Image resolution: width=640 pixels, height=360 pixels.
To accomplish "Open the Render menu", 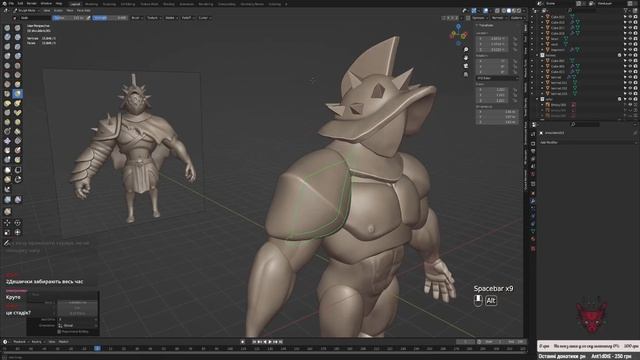I will [31, 3].
